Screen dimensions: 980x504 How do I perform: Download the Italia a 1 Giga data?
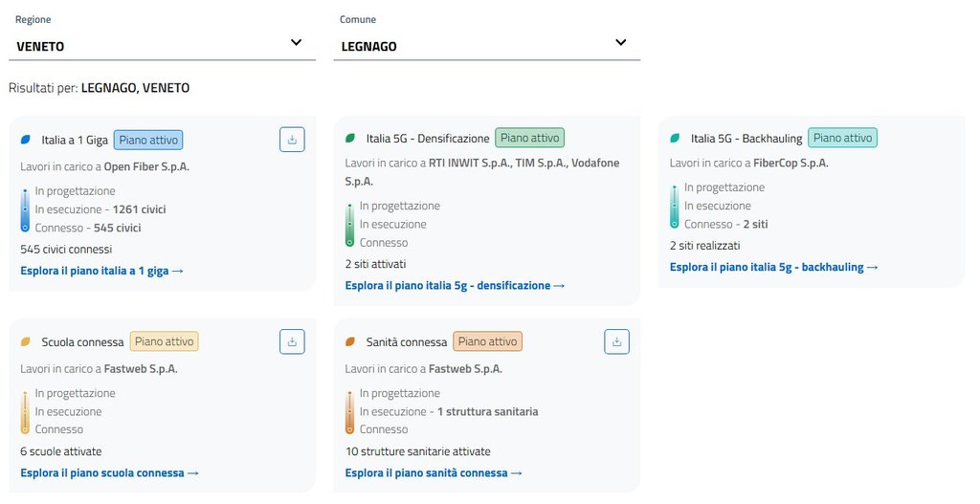pyautogui.click(x=292, y=139)
